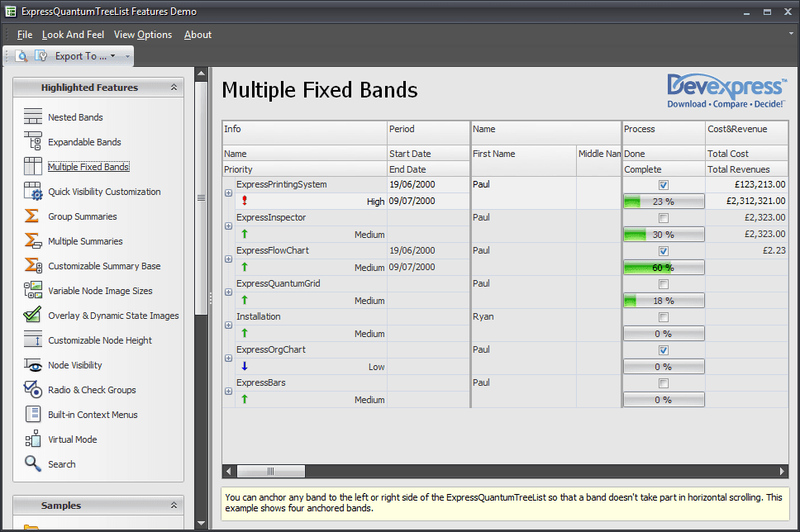Click the Built-in Context Menus icon
This screenshot has height=532, width=800.
(x=33, y=414)
